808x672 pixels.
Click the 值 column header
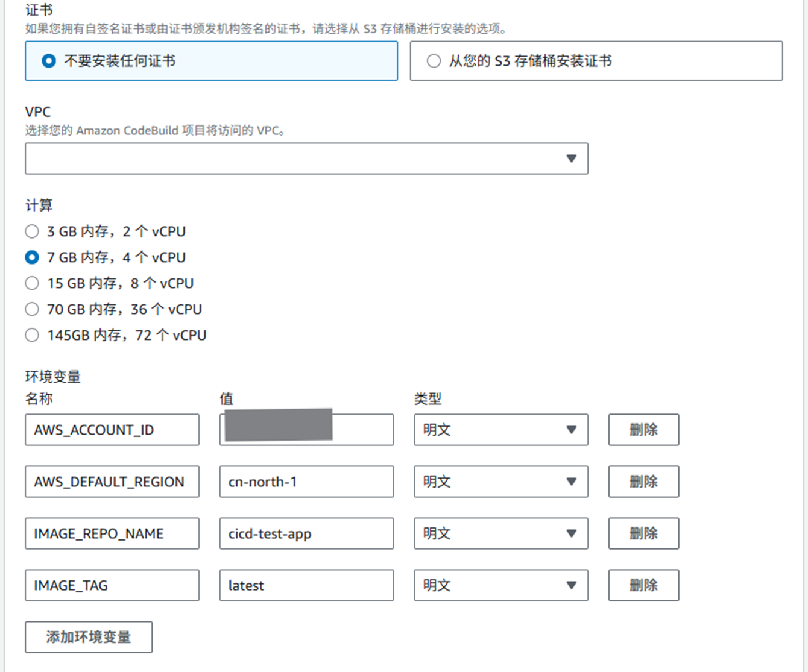point(227,398)
